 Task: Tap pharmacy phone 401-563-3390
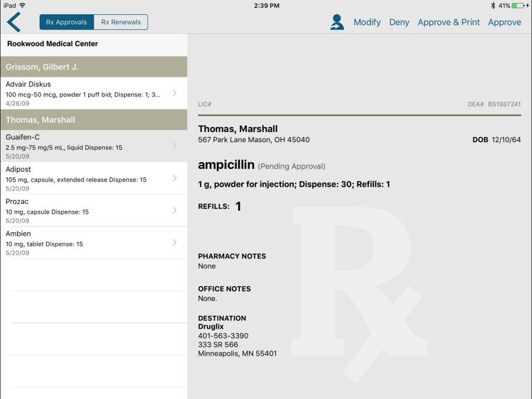223,336
